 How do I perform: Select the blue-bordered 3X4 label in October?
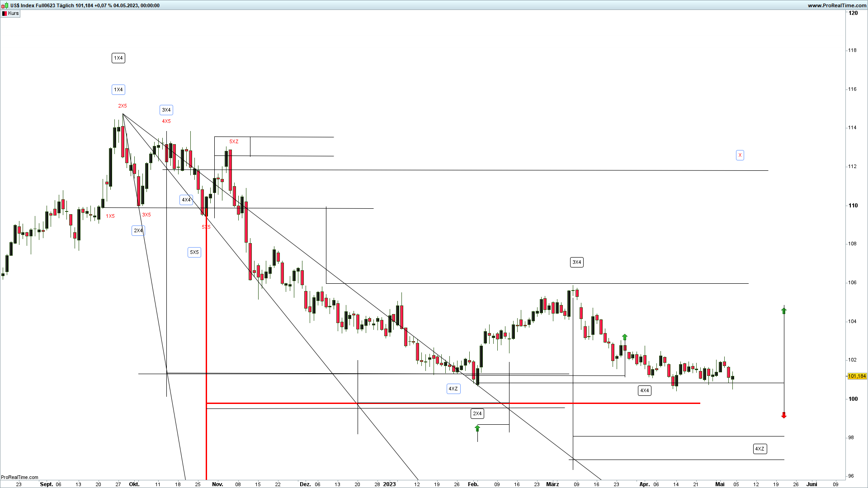(x=166, y=110)
